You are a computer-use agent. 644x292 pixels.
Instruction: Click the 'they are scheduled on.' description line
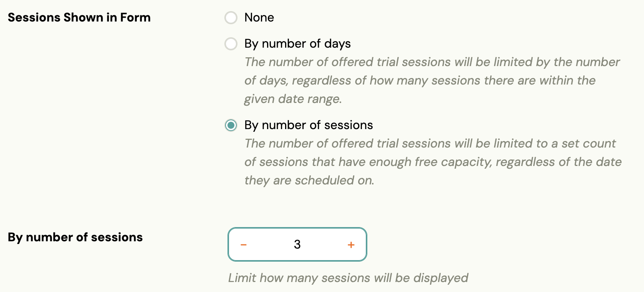[x=309, y=181]
